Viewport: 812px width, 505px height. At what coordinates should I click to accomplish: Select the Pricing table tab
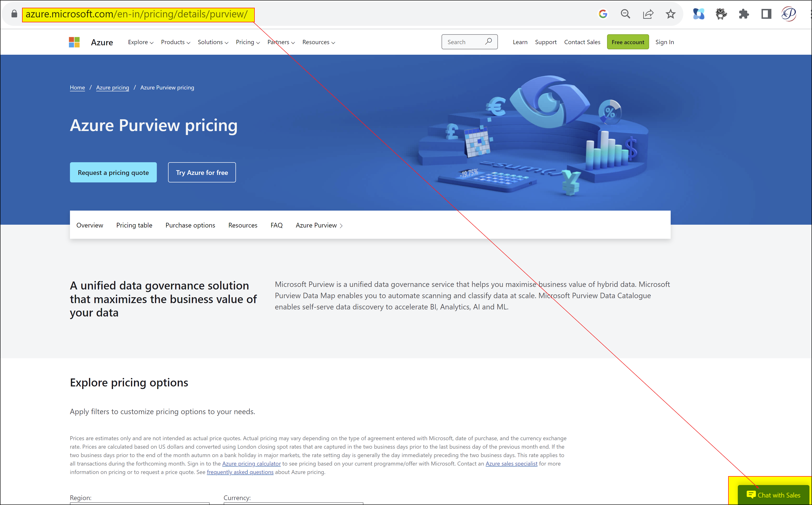tap(134, 225)
